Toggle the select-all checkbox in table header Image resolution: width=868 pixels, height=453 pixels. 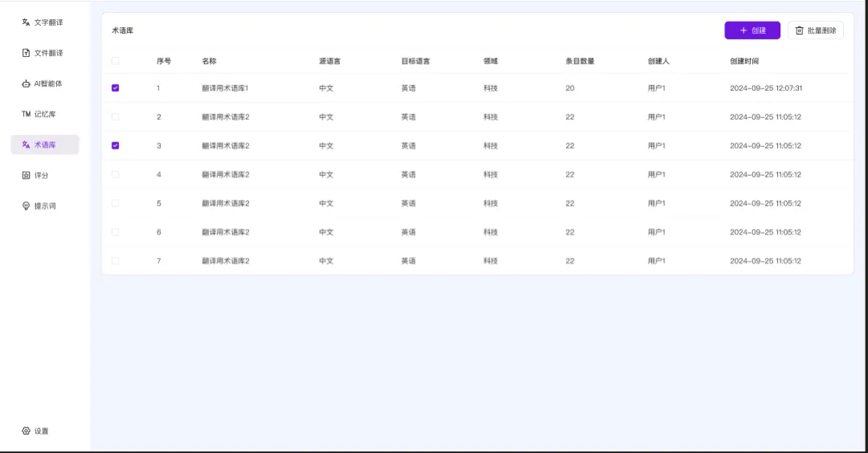pyautogui.click(x=115, y=61)
